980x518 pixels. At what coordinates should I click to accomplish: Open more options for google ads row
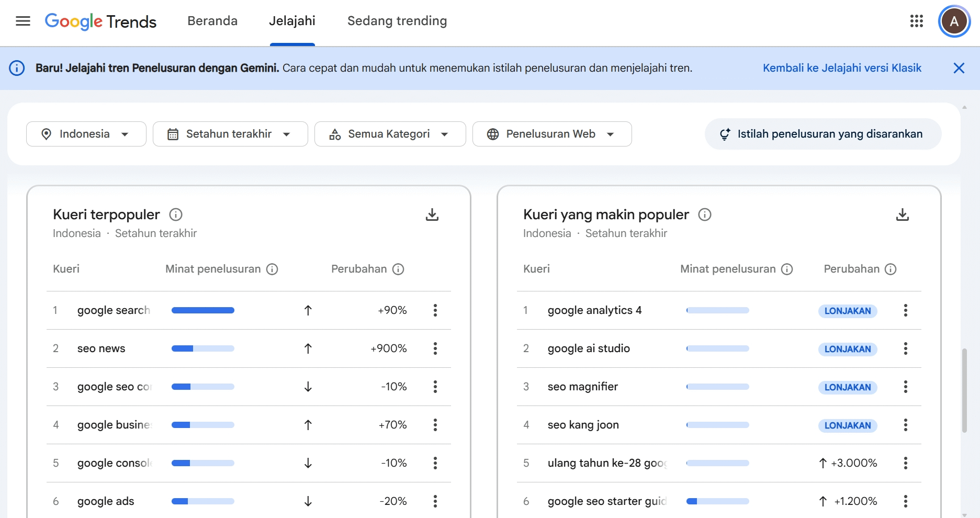[x=435, y=501]
